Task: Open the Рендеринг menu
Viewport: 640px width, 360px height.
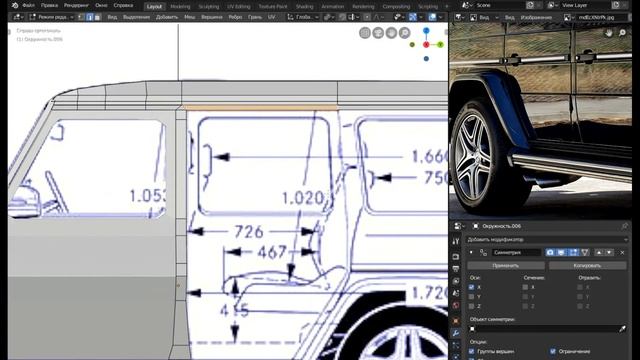Action: coord(76,6)
